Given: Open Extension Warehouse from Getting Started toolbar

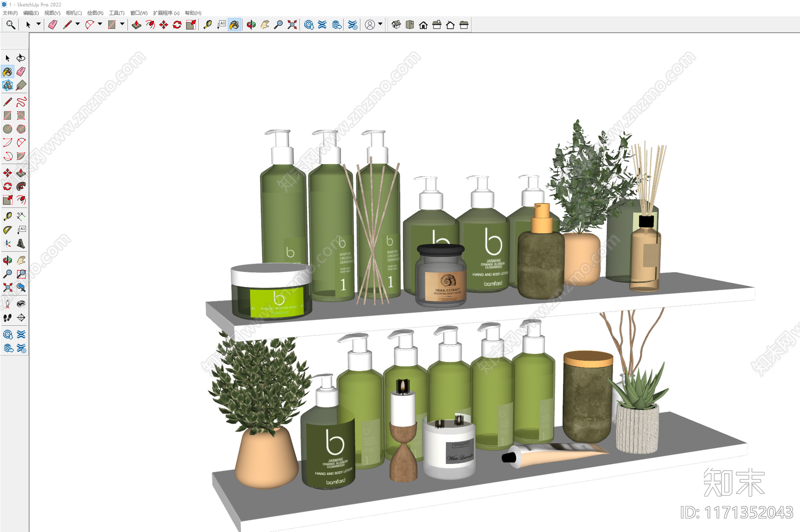Looking at the screenshot, I should tap(322, 24).
